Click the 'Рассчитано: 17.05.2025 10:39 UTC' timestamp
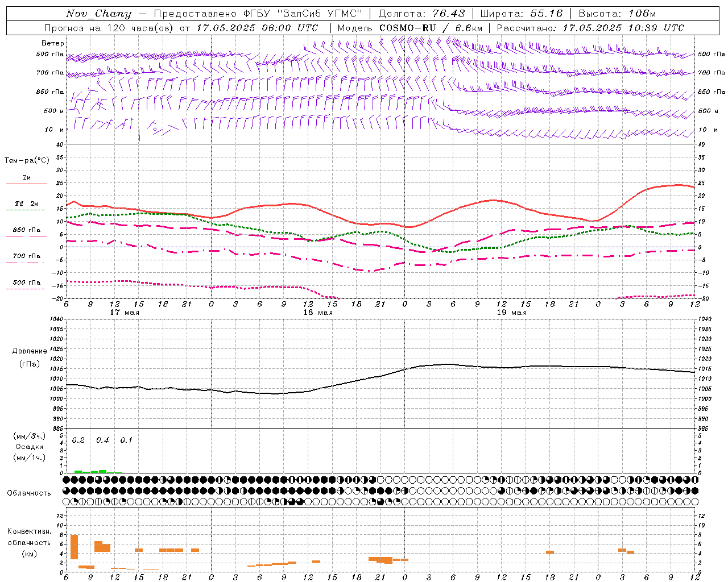The height and width of the screenshot is (582, 728). 590,28
